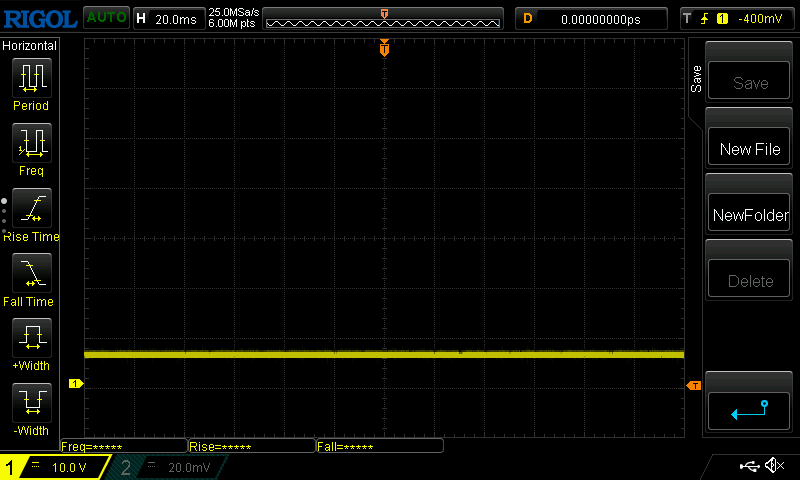800x480 pixels.
Task: Click the Delete button
Action: pos(749,279)
